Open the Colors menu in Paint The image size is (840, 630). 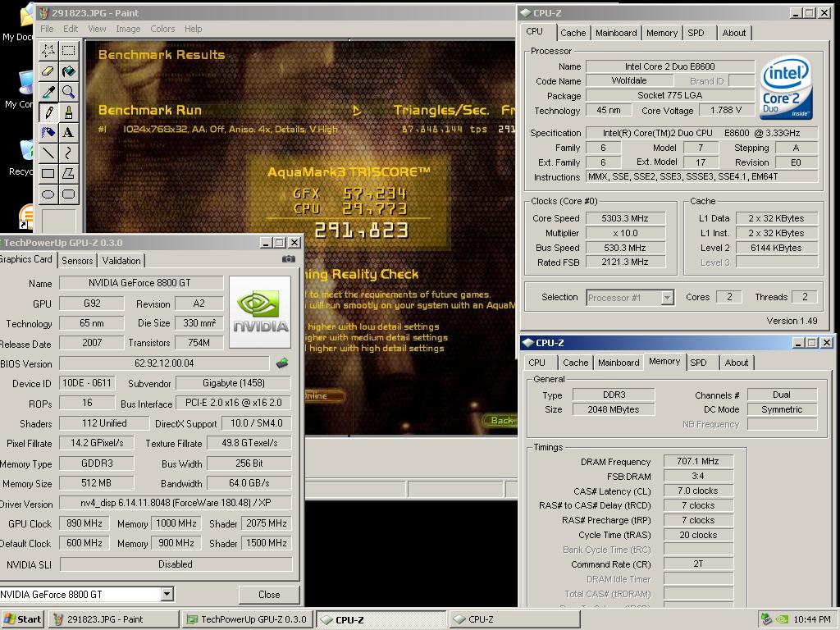click(x=162, y=29)
